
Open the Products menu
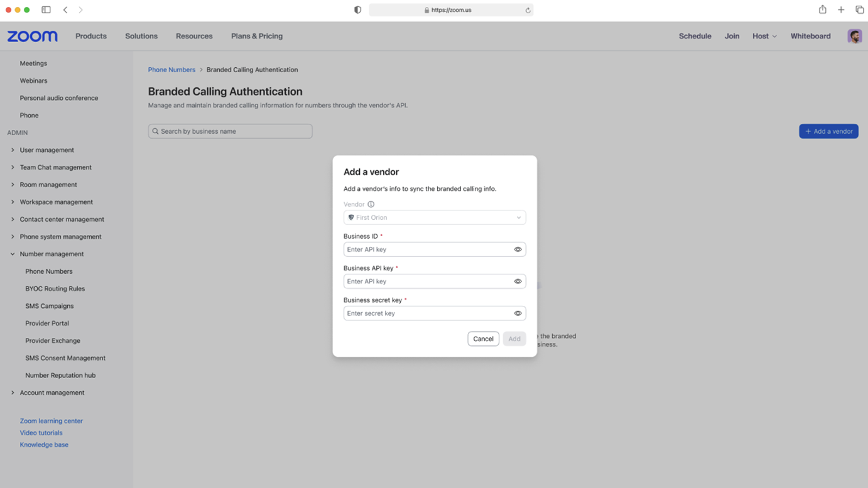pyautogui.click(x=91, y=36)
